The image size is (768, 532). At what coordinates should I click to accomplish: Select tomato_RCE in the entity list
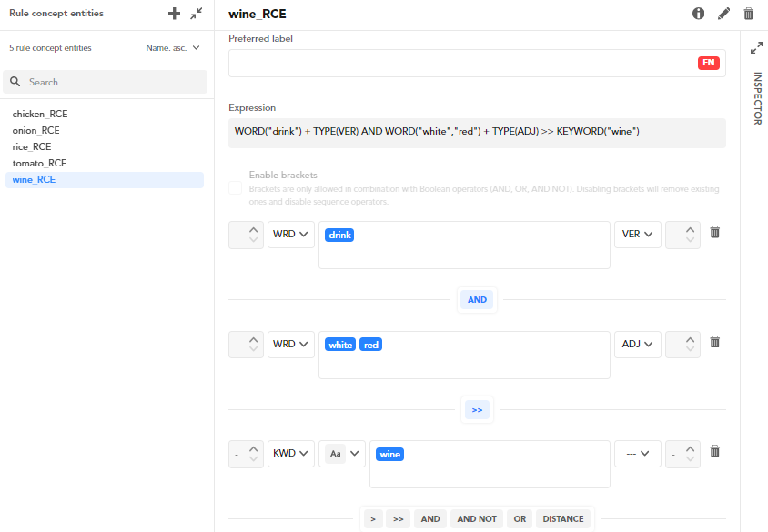click(x=39, y=164)
